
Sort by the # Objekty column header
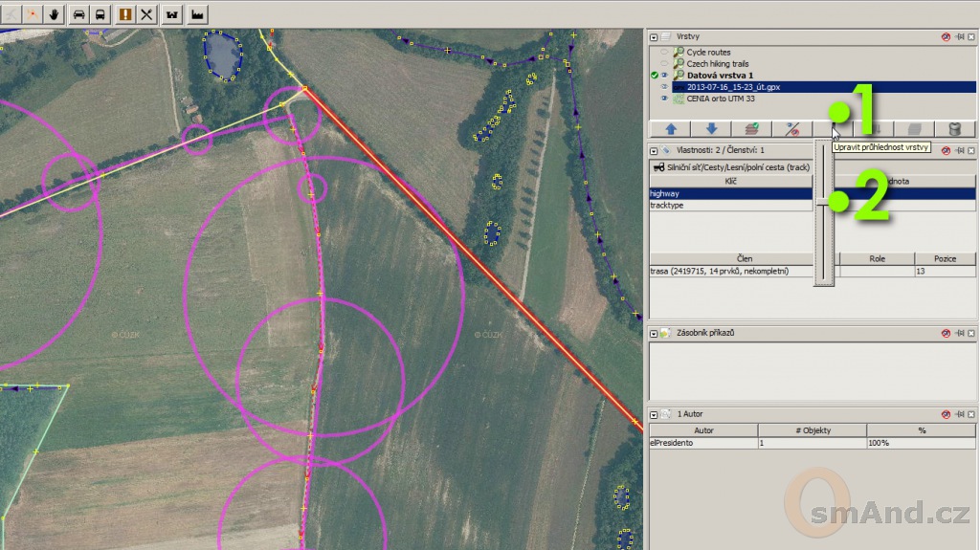point(813,430)
